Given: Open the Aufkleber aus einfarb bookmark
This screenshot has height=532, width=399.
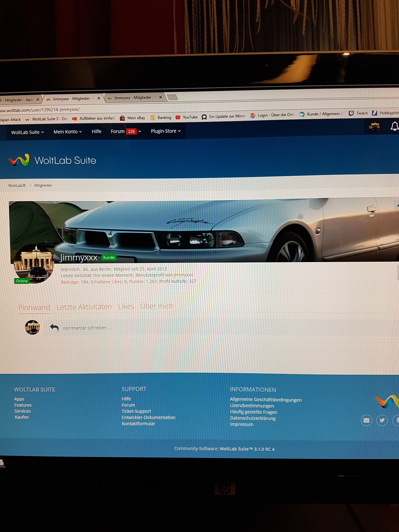Looking at the screenshot, I should (94, 118).
